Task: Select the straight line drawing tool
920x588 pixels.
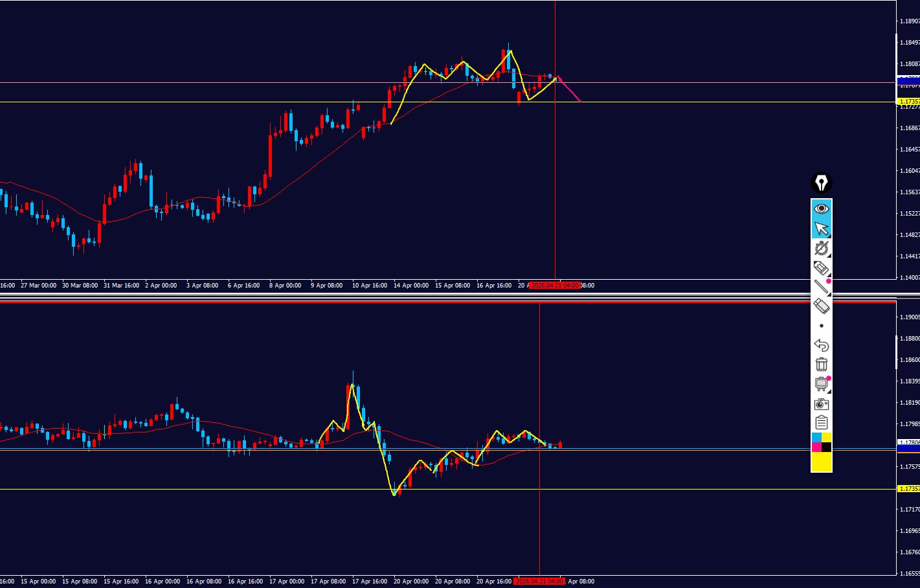Action: coord(821,287)
